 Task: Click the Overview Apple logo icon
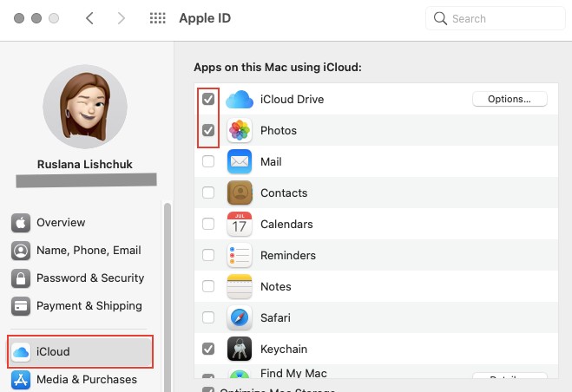21,222
